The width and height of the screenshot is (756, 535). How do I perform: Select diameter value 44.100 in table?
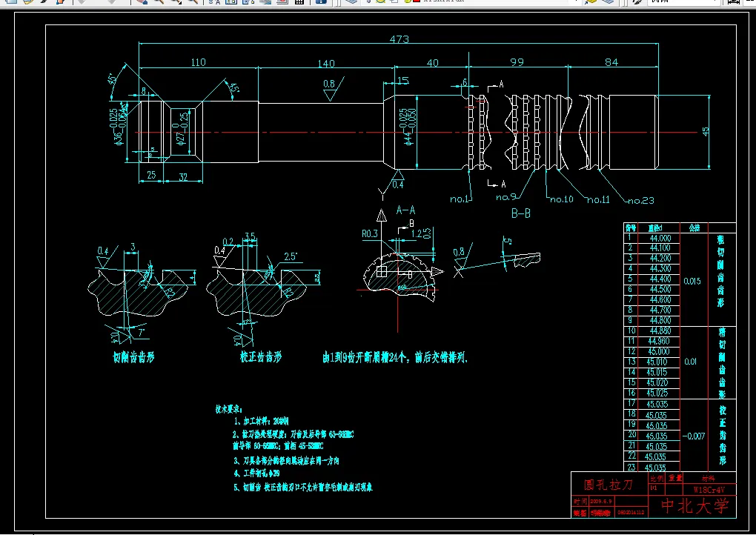660,247
